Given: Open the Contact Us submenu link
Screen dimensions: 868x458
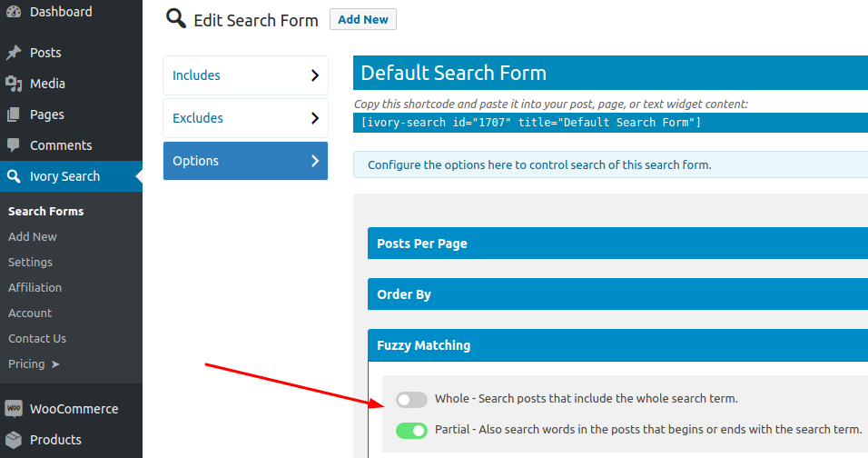Looking at the screenshot, I should pyautogui.click(x=37, y=338).
